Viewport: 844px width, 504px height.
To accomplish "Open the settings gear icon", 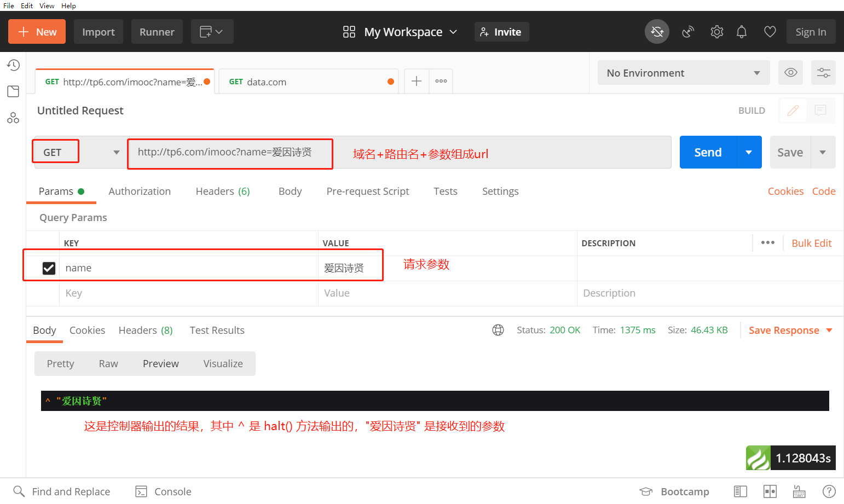I will tap(716, 32).
